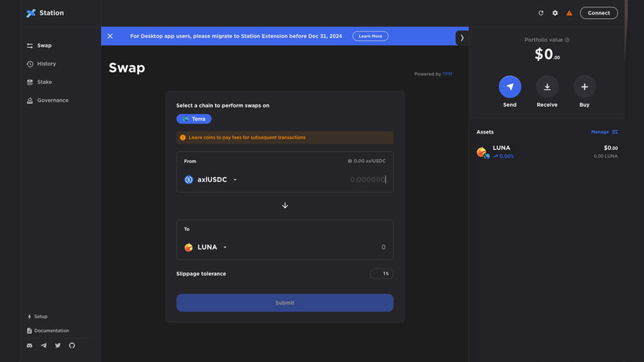Go to the Stake section
This screenshot has height=362, width=644.
click(39, 82)
